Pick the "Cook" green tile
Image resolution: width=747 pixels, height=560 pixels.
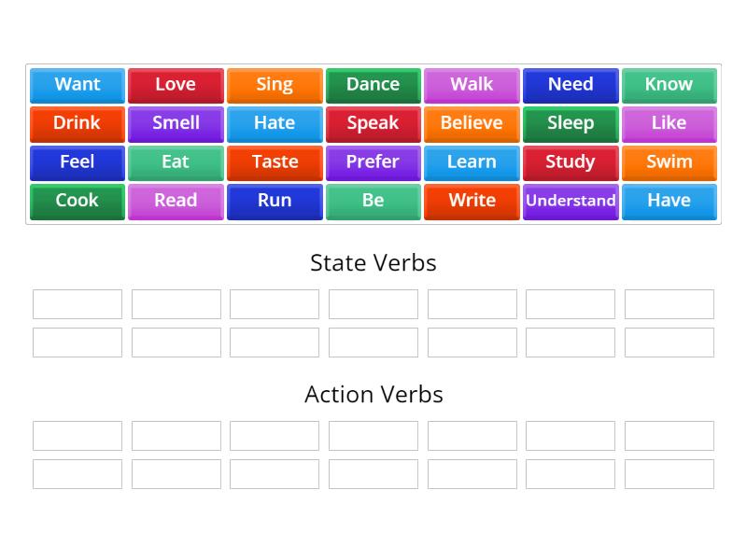pyautogui.click(x=78, y=201)
